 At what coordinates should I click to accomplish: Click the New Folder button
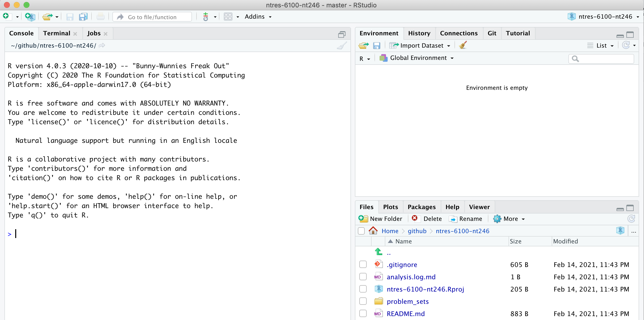380,219
